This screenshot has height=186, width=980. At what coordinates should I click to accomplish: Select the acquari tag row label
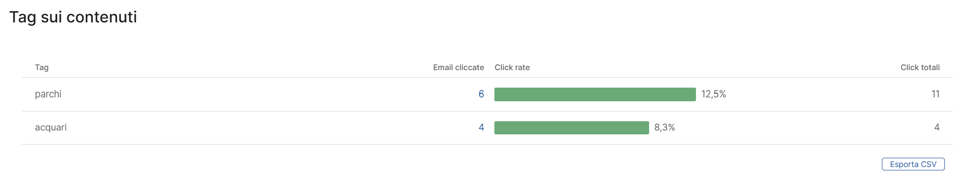tap(51, 128)
